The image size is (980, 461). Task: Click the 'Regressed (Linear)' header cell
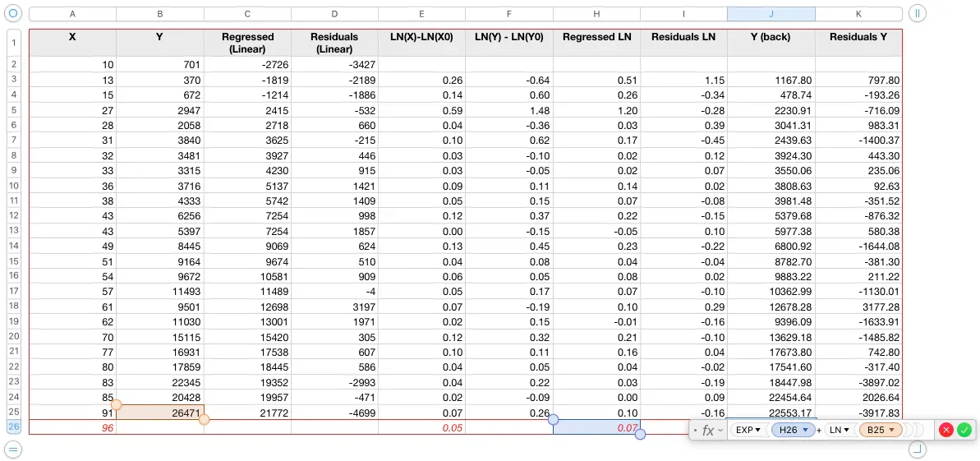click(x=247, y=44)
